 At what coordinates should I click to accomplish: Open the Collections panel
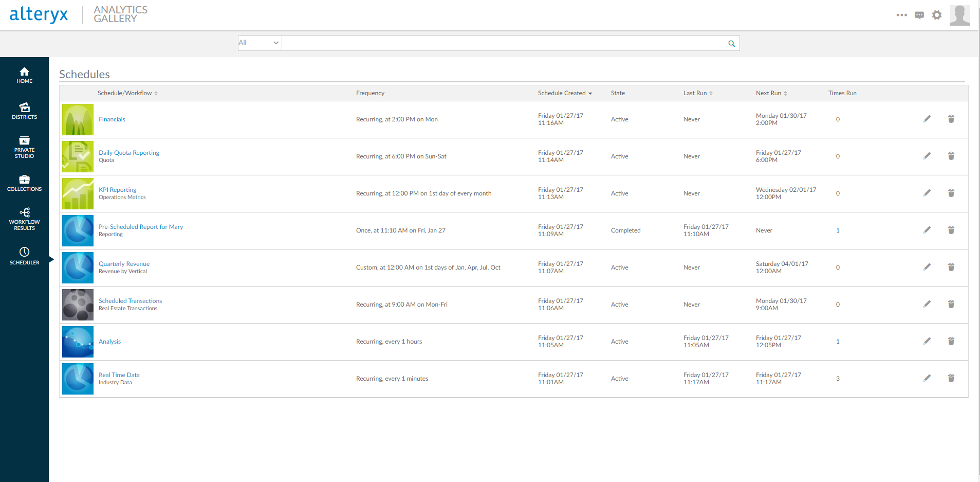pos(24,183)
